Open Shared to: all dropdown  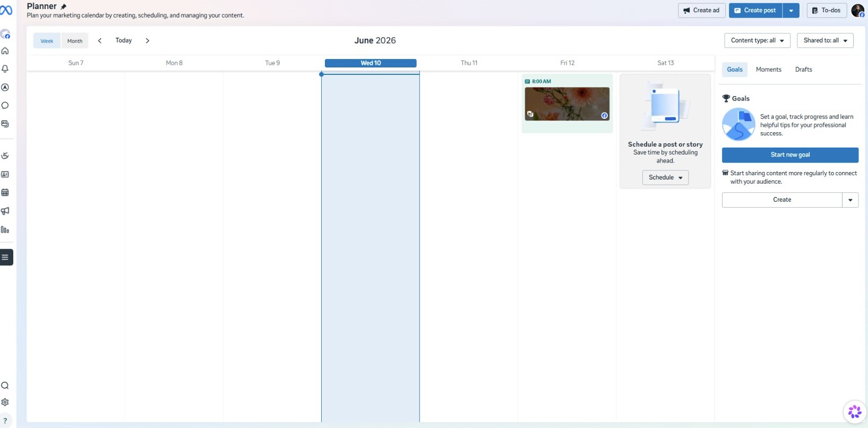825,40
